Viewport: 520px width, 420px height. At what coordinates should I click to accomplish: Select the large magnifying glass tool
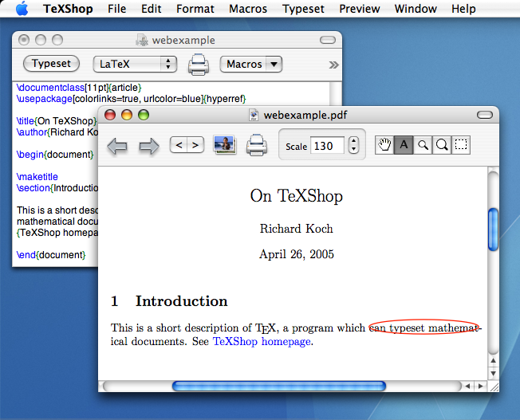pyautogui.click(x=441, y=145)
